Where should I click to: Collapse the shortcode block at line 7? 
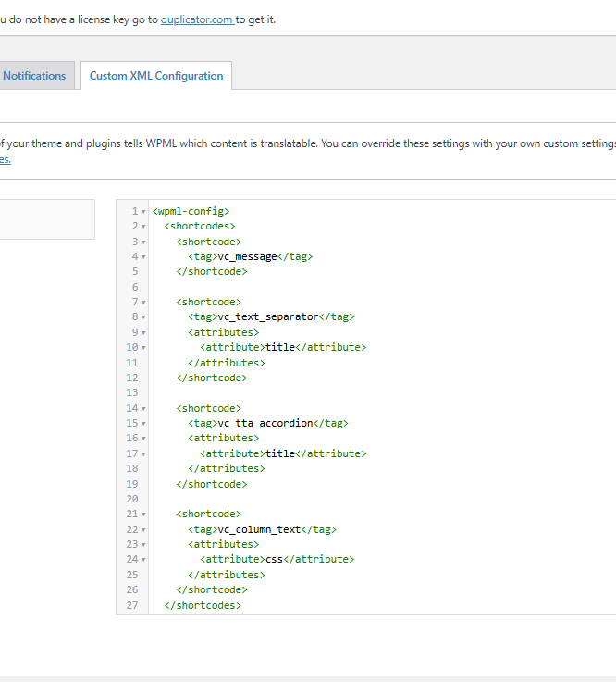[x=143, y=303]
